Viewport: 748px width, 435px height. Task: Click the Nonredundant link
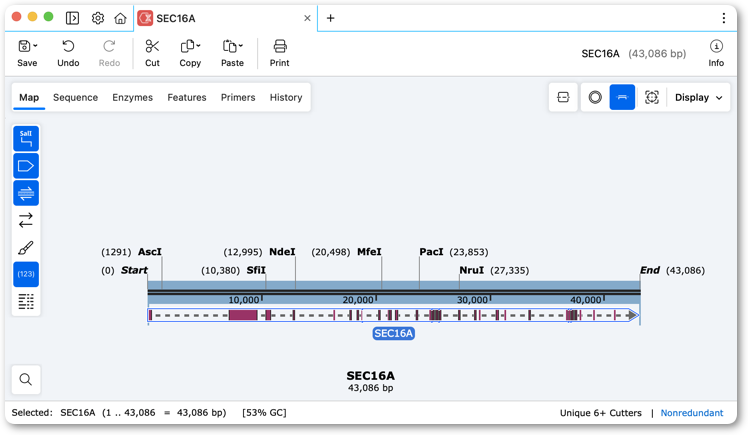pos(692,413)
